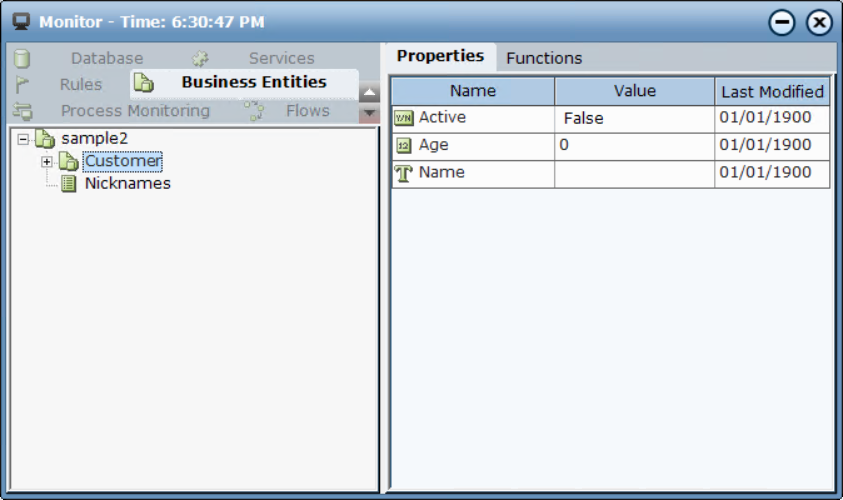Select the Nicknames tree item
This screenshot has height=500, width=843.
pyautogui.click(x=127, y=184)
